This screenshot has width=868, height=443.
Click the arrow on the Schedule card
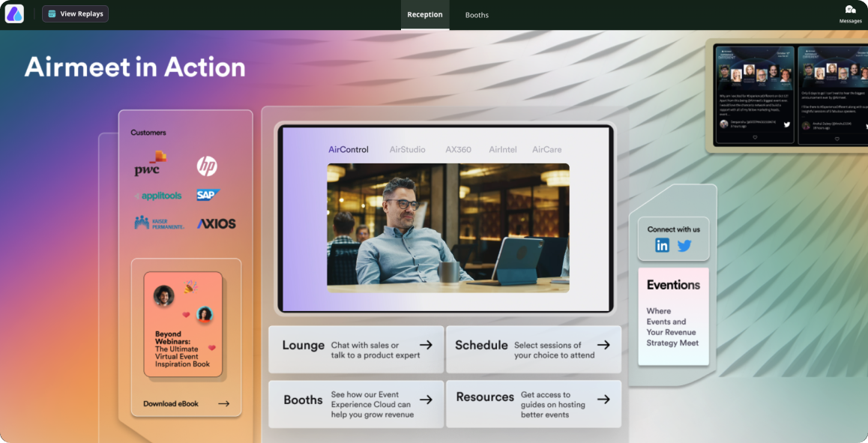(603, 345)
